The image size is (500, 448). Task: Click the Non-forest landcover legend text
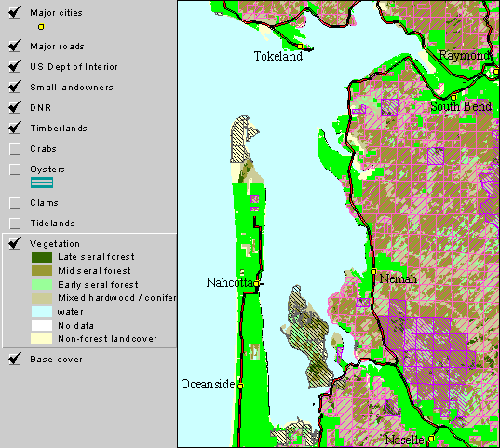(x=107, y=339)
